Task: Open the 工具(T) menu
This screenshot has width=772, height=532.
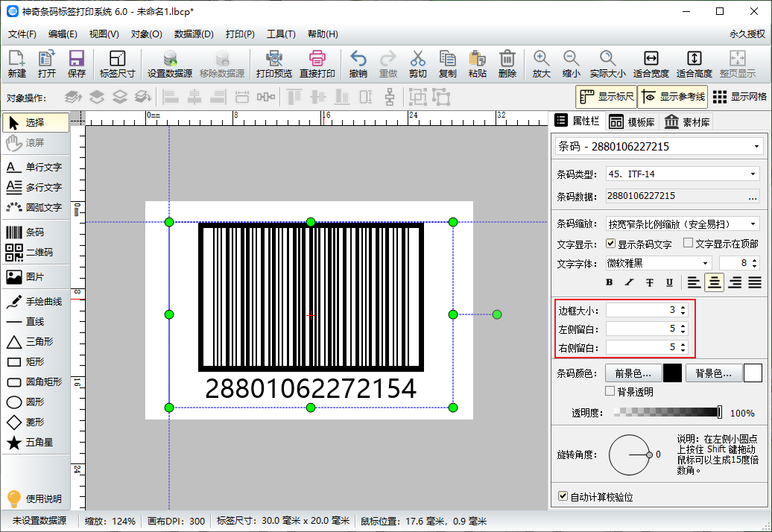Action: [281, 34]
